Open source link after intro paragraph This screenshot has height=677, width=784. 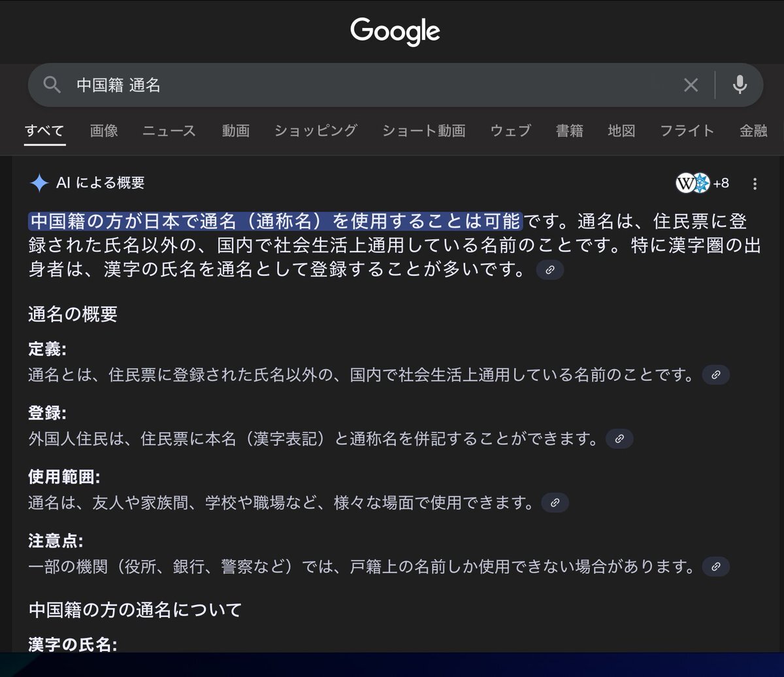point(550,270)
